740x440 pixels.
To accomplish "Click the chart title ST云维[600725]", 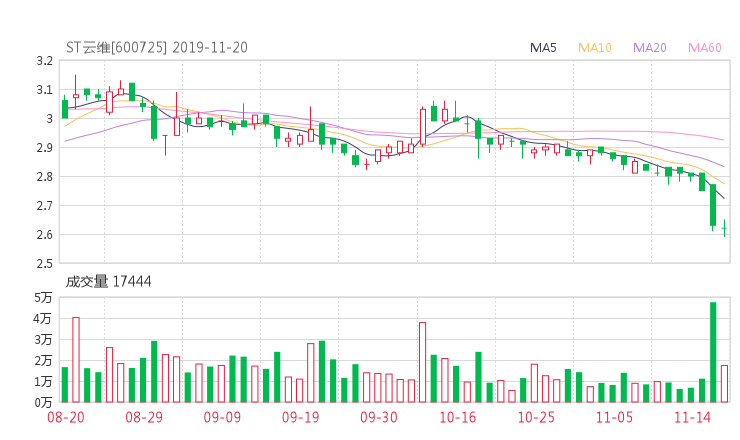I will pyautogui.click(x=117, y=47).
